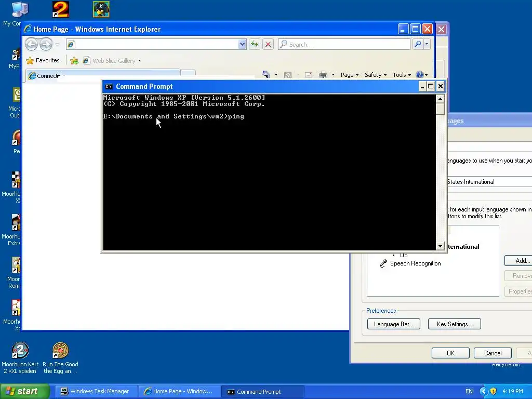Click the States-International default language combo box
Screen dimensions: 532x399
489,182
